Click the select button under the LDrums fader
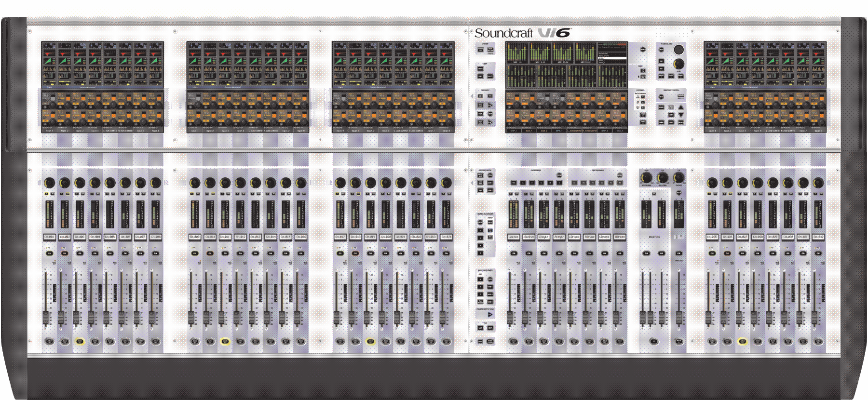Viewport: 868px width, 400px height. pos(574,341)
